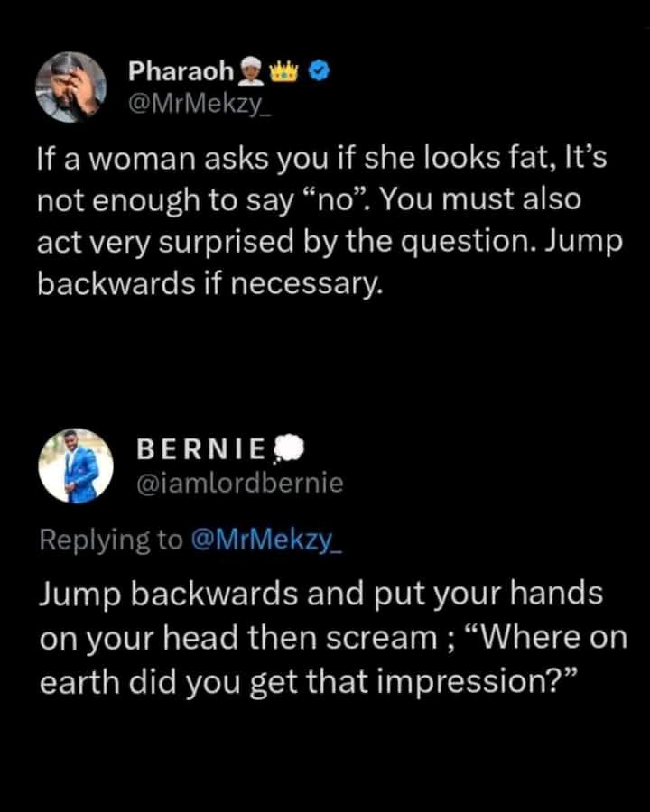This screenshot has width=650, height=812.
Task: Open the BERNIE display name
Action: point(200,448)
